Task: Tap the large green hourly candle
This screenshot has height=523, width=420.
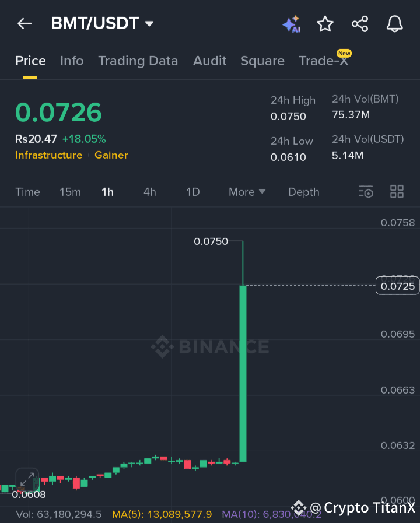Action: [243, 374]
